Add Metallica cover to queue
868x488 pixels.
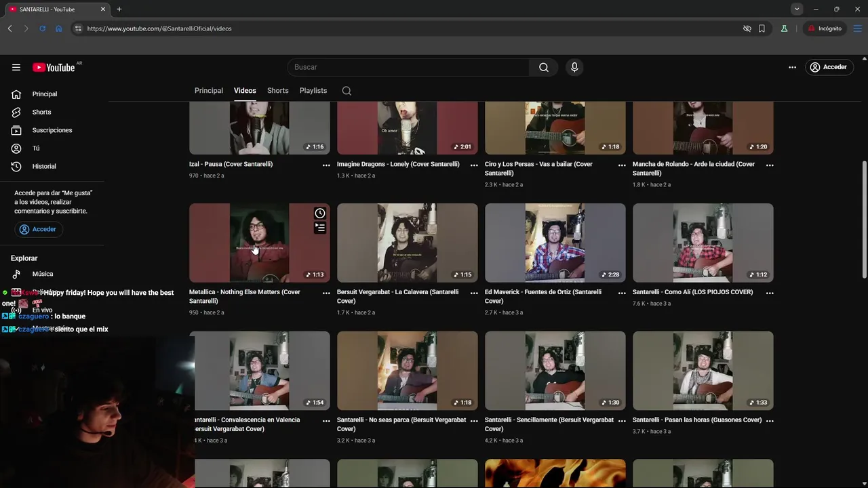pyautogui.click(x=320, y=228)
